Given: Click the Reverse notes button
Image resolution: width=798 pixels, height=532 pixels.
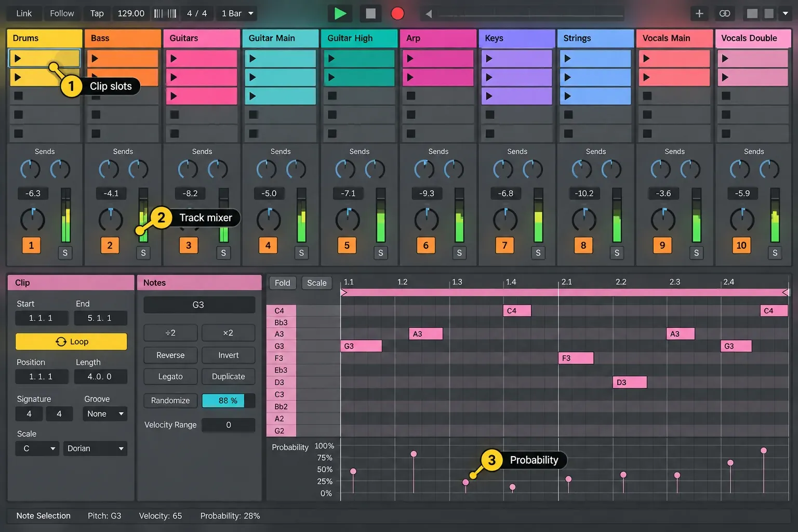Looking at the screenshot, I should 170,355.
